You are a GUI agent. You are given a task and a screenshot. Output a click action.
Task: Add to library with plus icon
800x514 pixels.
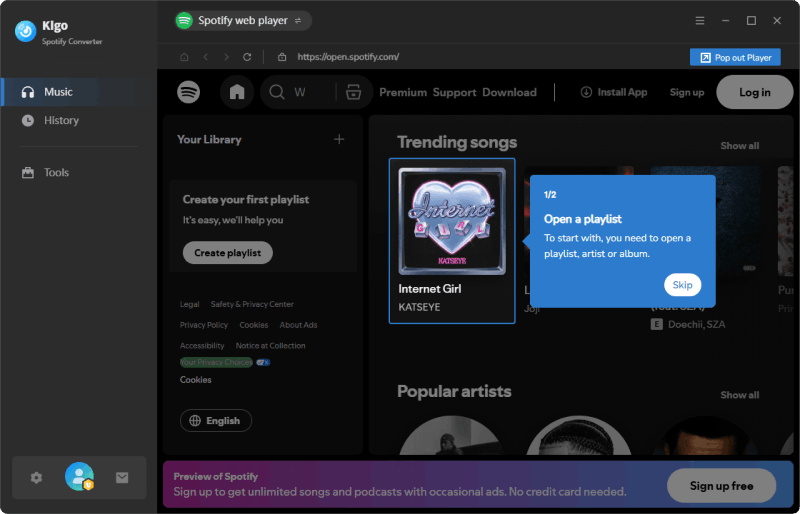(x=339, y=139)
